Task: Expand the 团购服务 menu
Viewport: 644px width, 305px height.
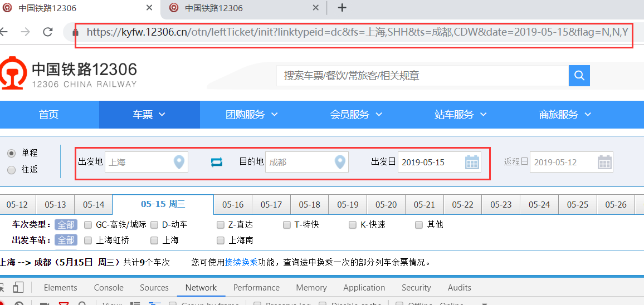Action: click(251, 115)
